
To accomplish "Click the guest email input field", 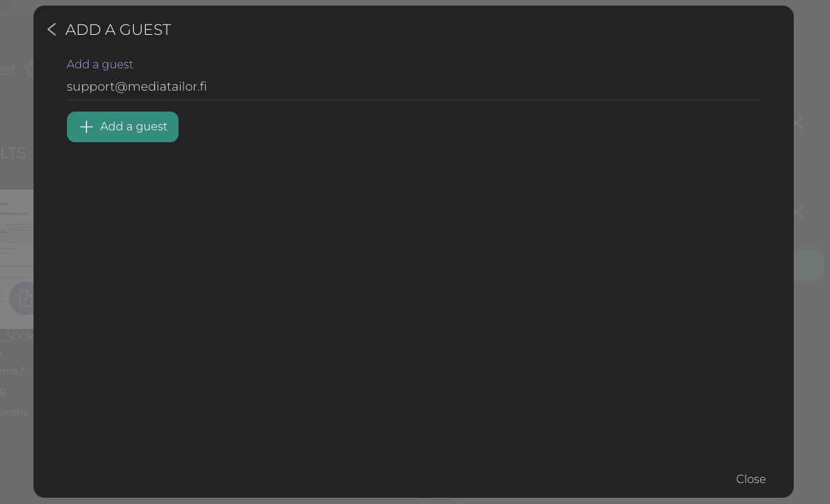I will point(413,86).
